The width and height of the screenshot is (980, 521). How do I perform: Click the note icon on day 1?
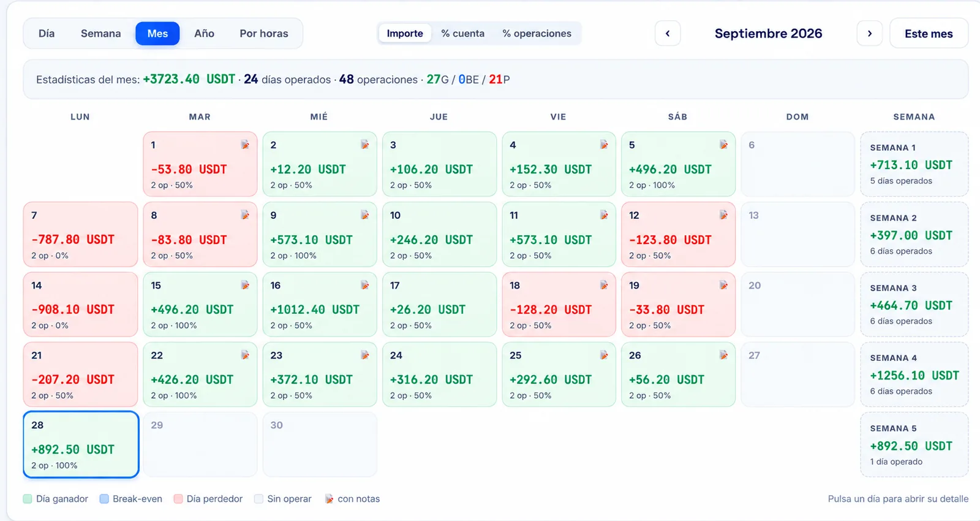click(x=245, y=145)
